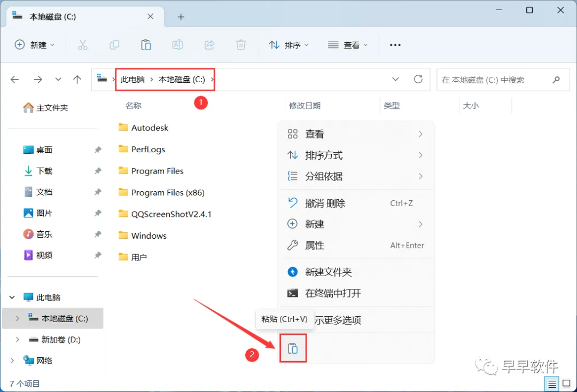Click the Share icon in toolbar
Image resolution: width=577 pixels, height=392 pixels.
209,45
